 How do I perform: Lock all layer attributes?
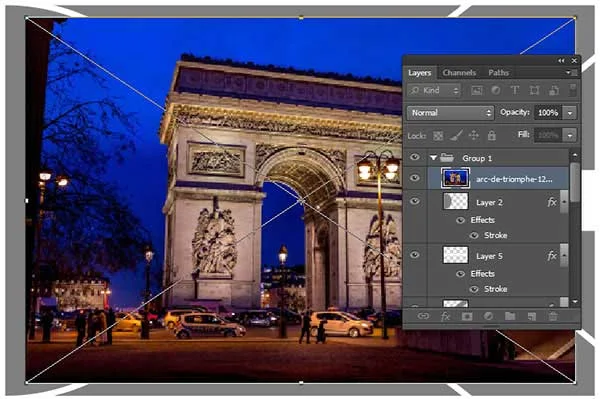[492, 135]
